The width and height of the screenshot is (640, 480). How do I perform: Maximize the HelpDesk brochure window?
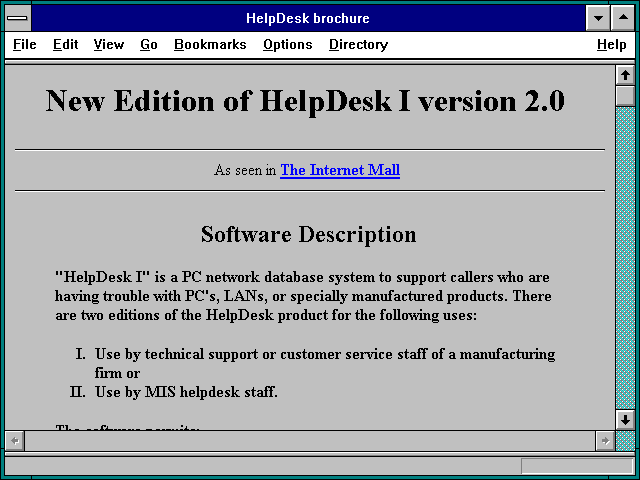click(623, 18)
